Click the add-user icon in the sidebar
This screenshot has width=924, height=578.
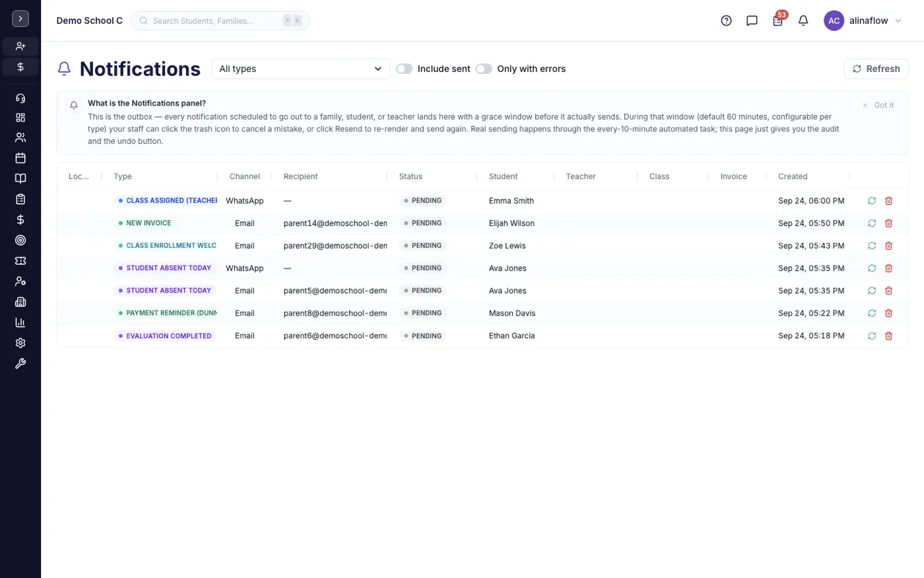[20, 46]
